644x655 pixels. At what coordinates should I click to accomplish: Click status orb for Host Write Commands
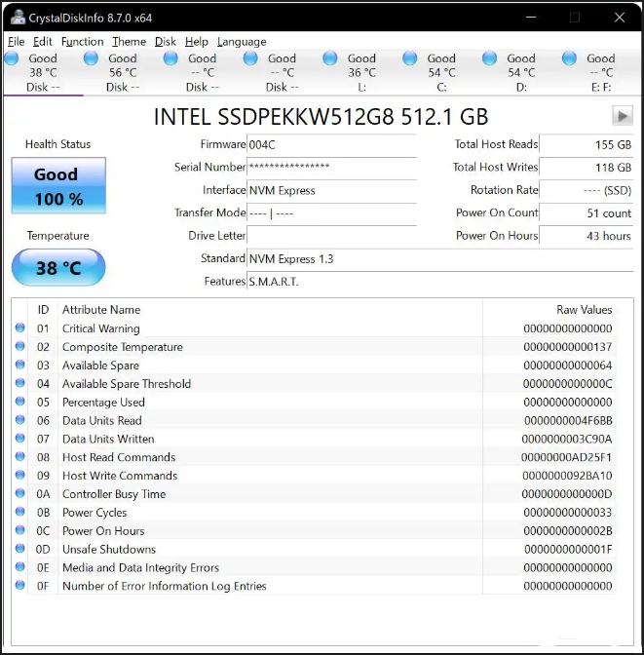point(20,475)
